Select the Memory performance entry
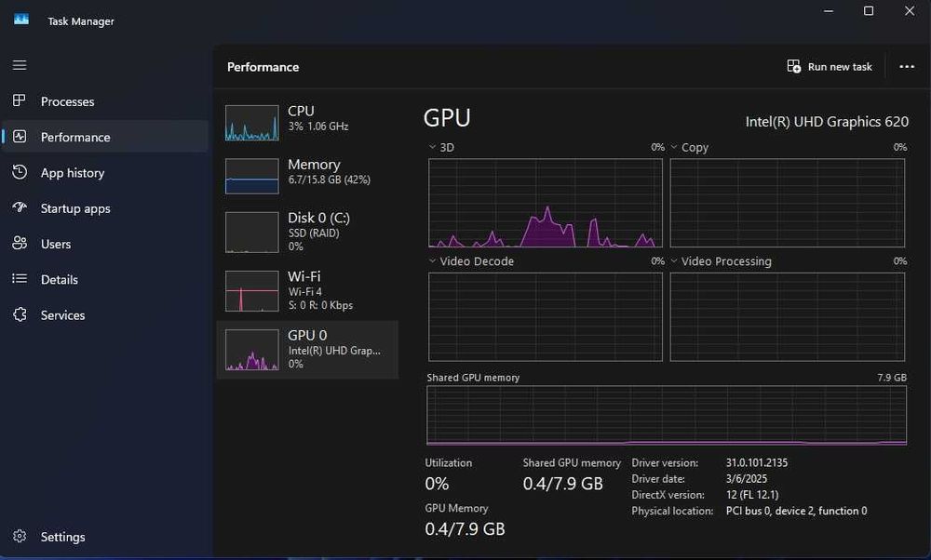The height and width of the screenshot is (560, 931). click(307, 171)
